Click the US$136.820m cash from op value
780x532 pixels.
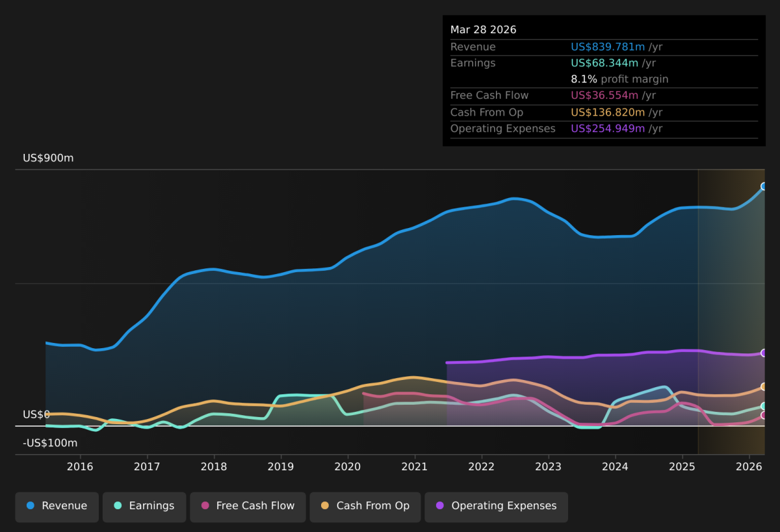coord(608,112)
